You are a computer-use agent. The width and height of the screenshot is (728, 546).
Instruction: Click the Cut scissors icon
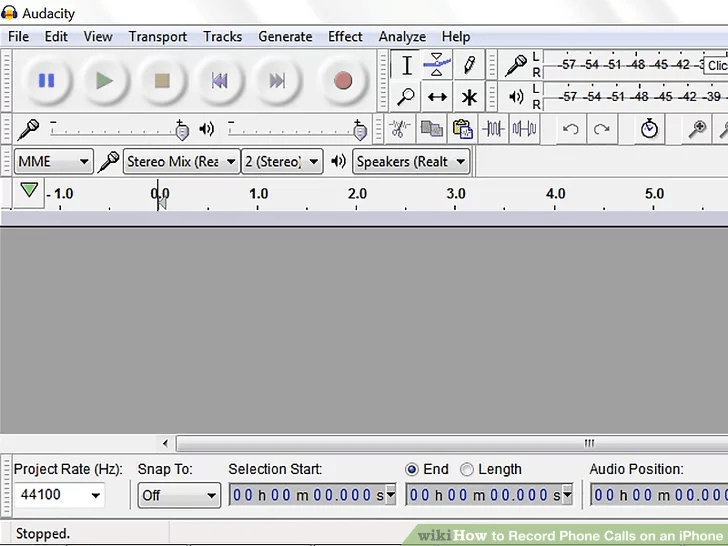coord(399,129)
